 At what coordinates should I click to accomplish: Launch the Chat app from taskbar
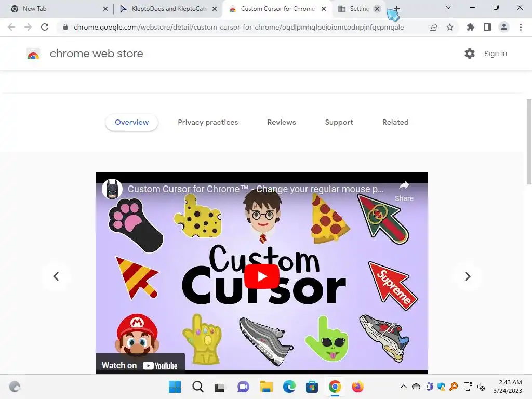(x=243, y=387)
